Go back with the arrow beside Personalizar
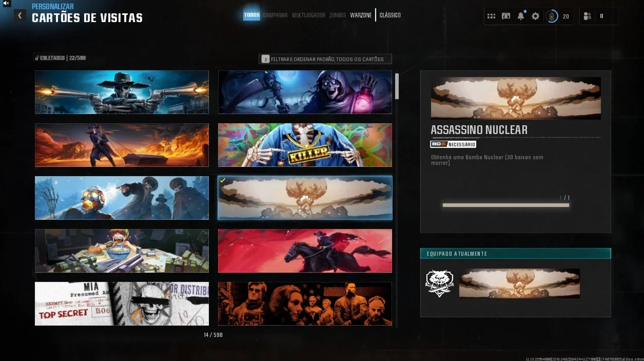Image resolution: width=644 pixels, height=361 pixels. [20, 15]
